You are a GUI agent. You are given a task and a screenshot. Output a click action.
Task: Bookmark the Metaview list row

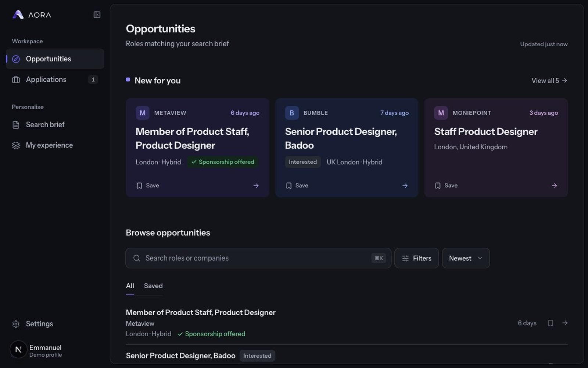coord(551,323)
